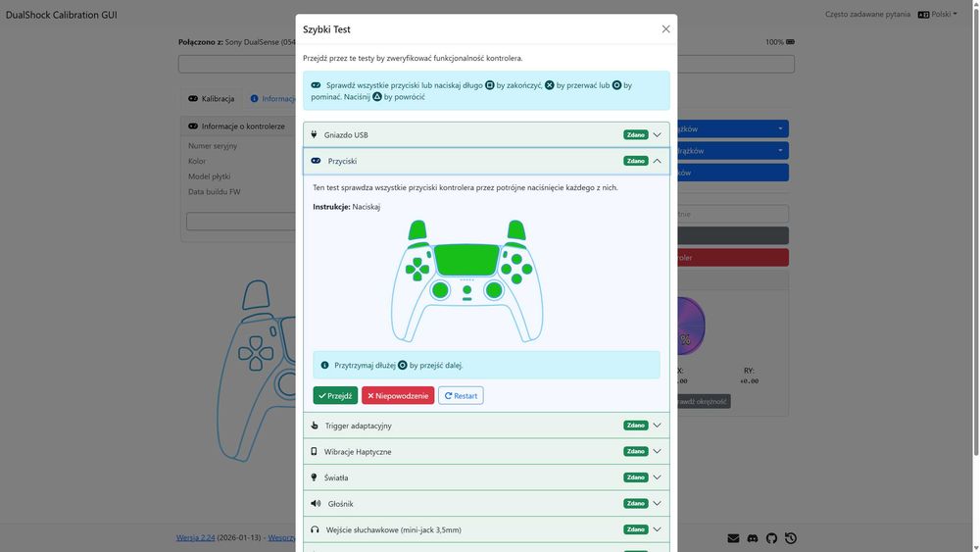Viewport: 980px width, 552px height.
Task: Click the lightbulb icon beside Światła
Action: click(x=314, y=477)
